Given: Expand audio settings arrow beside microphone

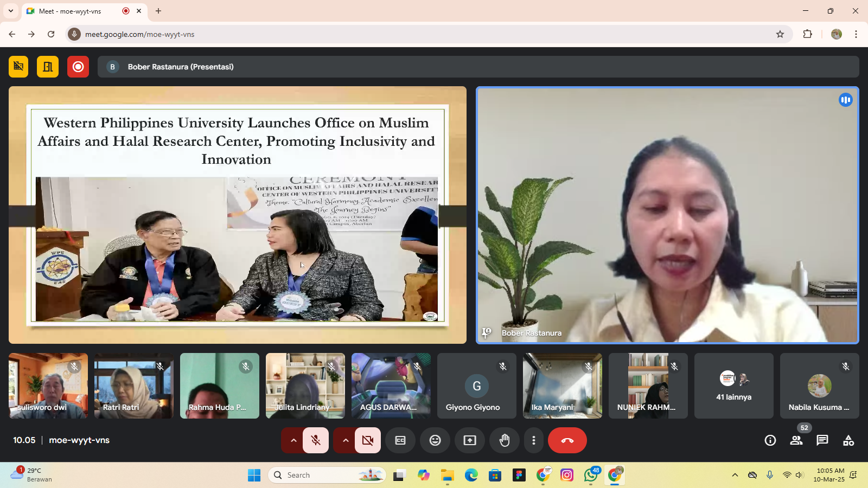Looking at the screenshot, I should pyautogui.click(x=293, y=440).
